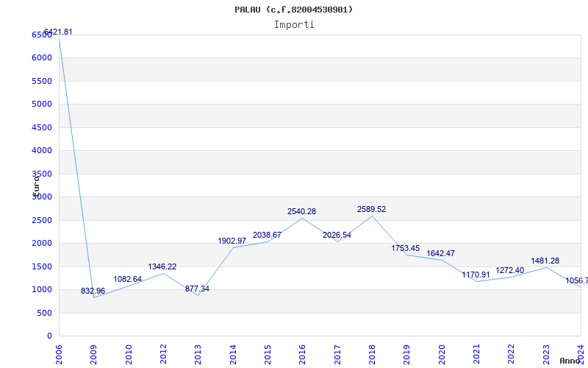
Task: Click the y-axis value 4000
Action: point(42,151)
